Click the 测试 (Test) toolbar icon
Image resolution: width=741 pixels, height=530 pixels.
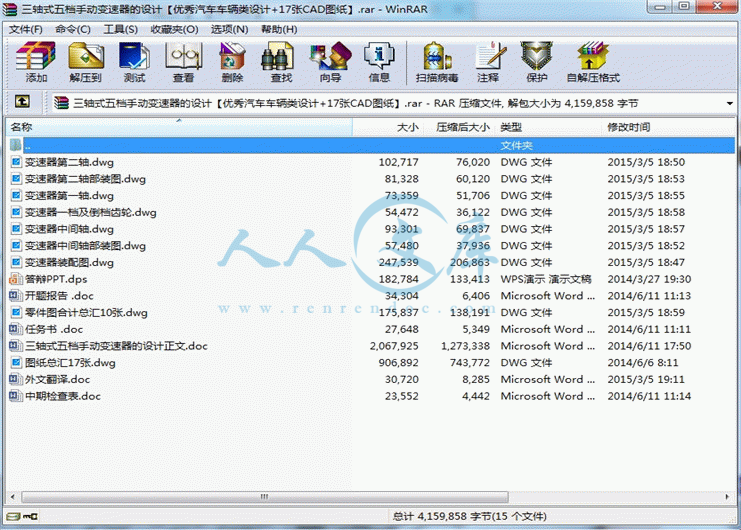pos(134,56)
